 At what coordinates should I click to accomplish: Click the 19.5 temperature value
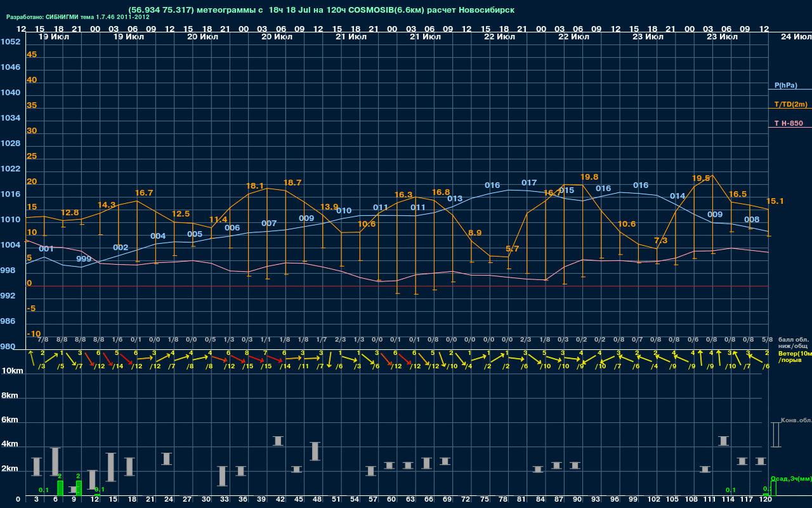click(x=701, y=178)
